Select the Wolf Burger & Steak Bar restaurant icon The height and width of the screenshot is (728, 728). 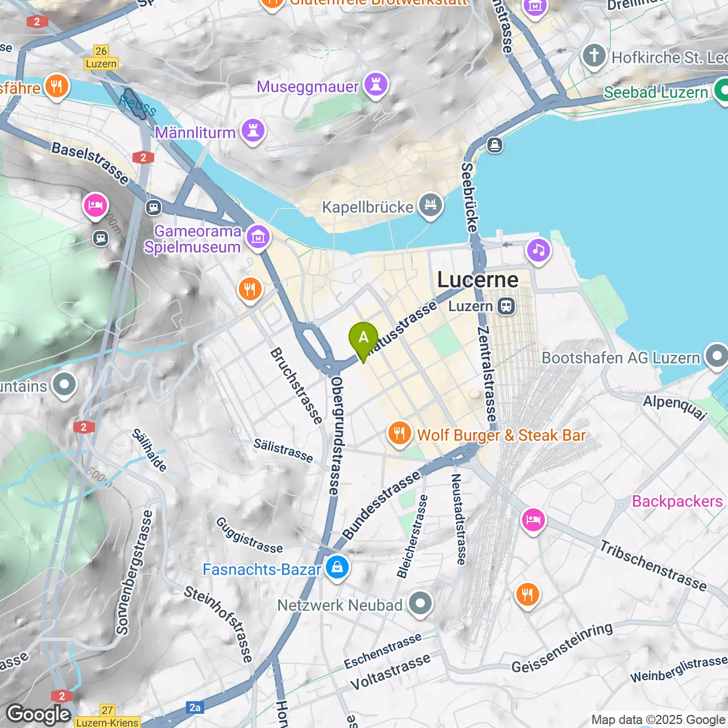pos(399,434)
